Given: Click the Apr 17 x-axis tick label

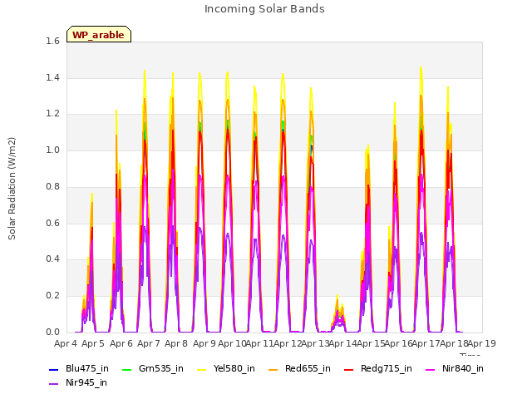Looking at the screenshot, I should tap(426, 343).
